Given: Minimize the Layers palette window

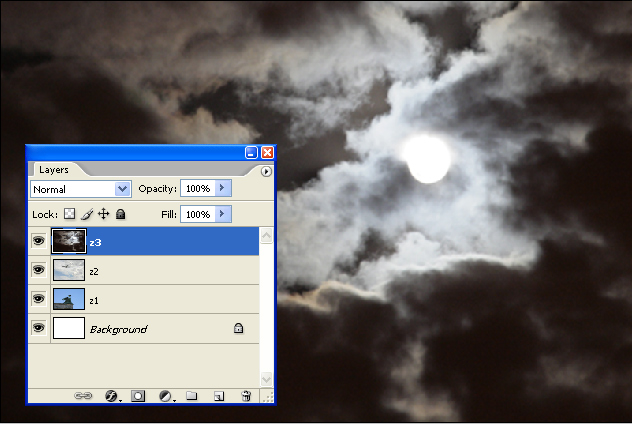Looking at the screenshot, I should click(x=251, y=152).
